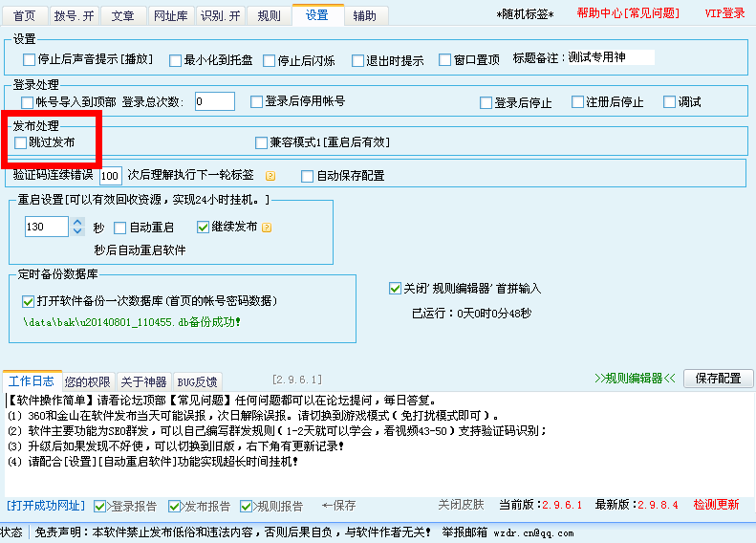
Task: Open the 网址库 tab
Action: [171, 16]
